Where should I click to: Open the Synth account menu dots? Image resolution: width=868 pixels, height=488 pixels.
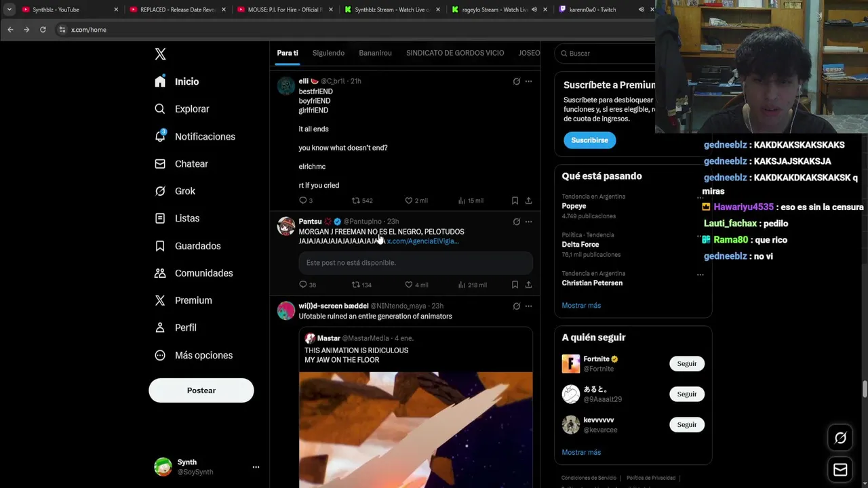click(256, 467)
